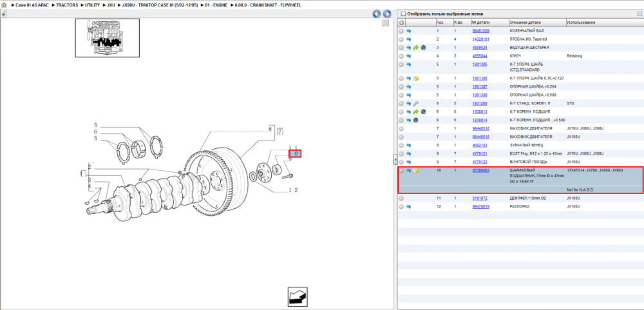The image size is (644, 310).
Task: Enable 'Отобразить только выбранные метки' checkbox
Action: 403,14
